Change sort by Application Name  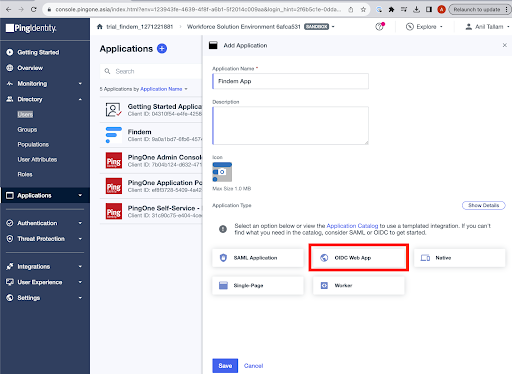click(164, 89)
